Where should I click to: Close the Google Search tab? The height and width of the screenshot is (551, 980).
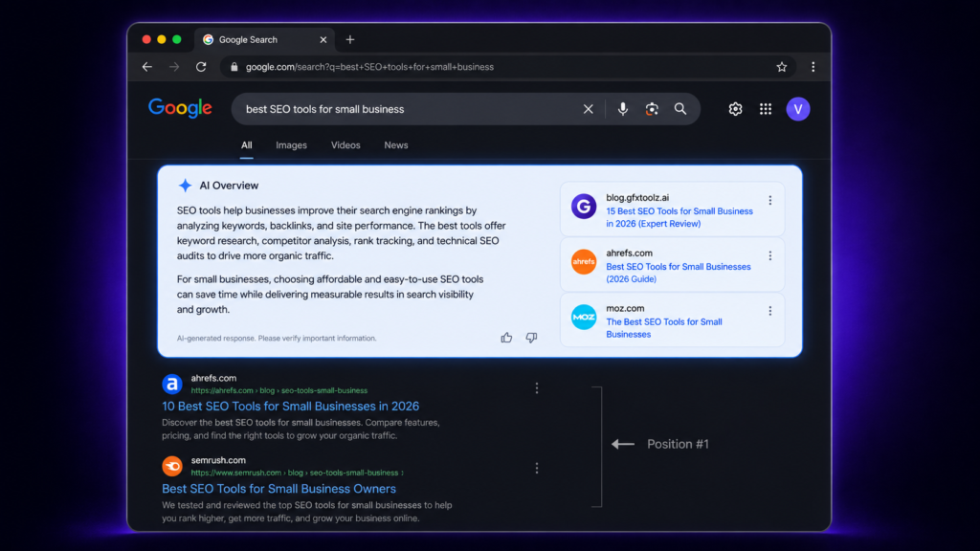tap(323, 39)
